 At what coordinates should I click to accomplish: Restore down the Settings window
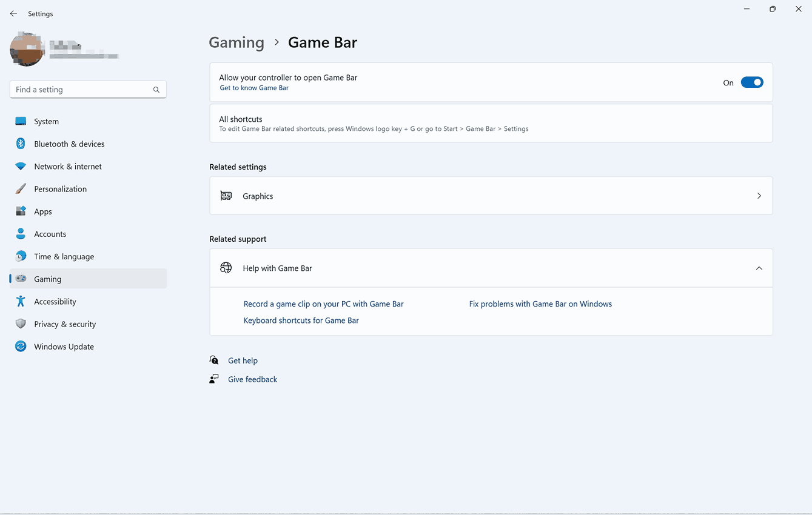tap(773, 9)
